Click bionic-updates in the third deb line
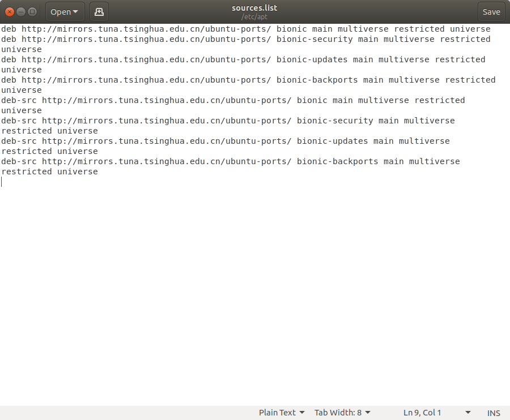This screenshot has width=510, height=420. (x=312, y=60)
